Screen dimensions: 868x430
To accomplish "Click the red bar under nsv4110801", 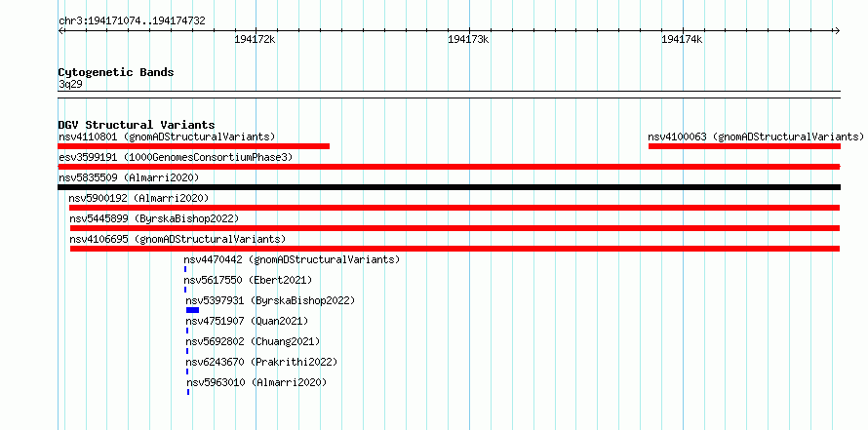I will tap(194, 146).
